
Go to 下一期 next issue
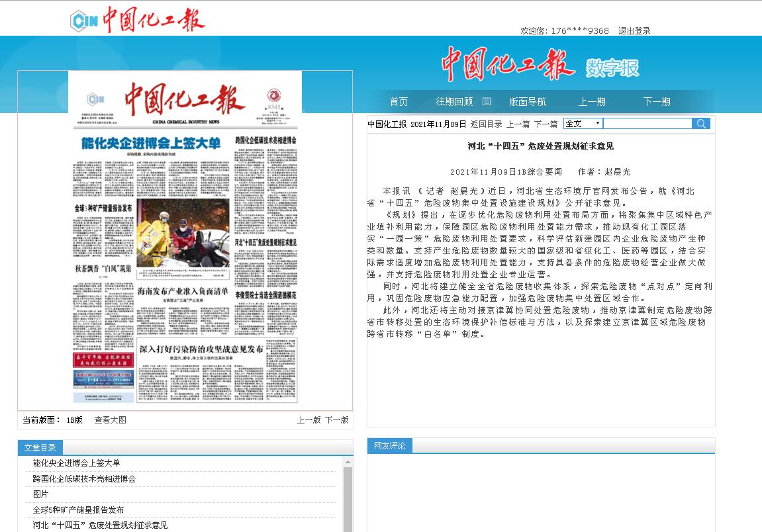[656, 101]
